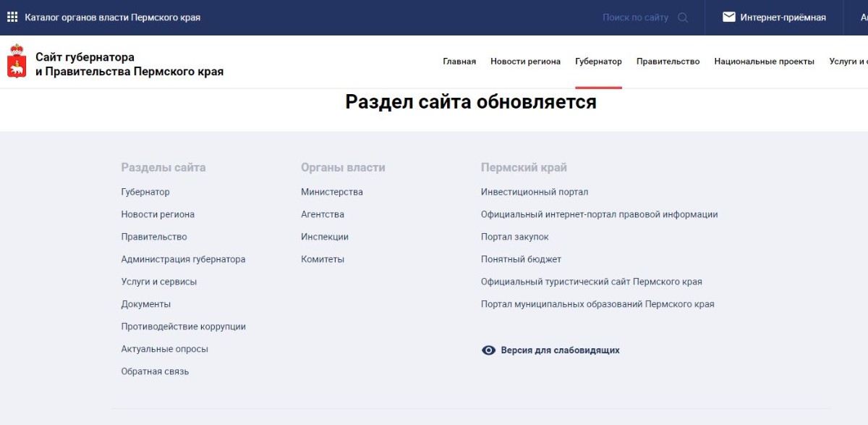The height and width of the screenshot is (425, 868).
Task: Open Национальные проекты in the navigation bar
Action: click(x=764, y=62)
